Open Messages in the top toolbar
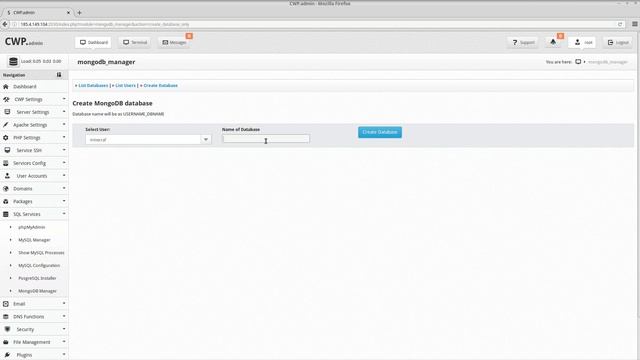Viewport: 640px width, 360px height. pos(174,42)
